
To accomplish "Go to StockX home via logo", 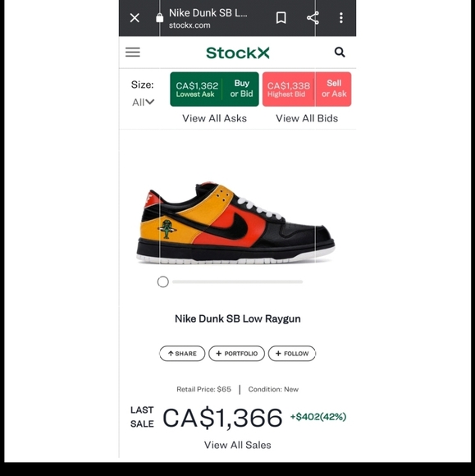I will (x=238, y=53).
